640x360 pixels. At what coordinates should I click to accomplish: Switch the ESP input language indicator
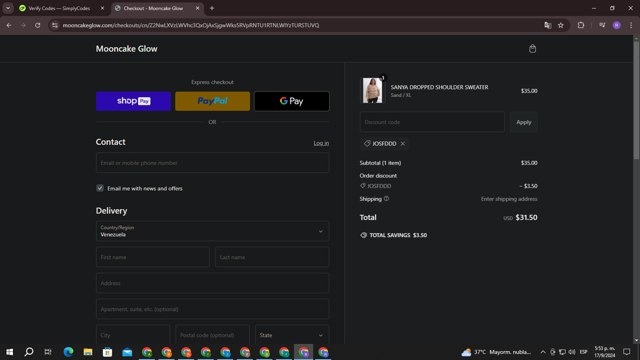pos(584,352)
